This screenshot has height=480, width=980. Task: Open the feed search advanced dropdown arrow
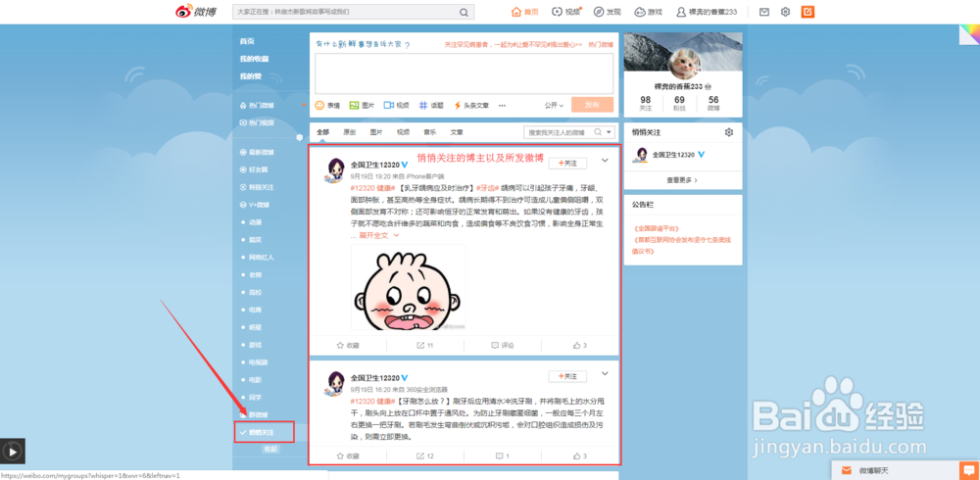pos(610,132)
